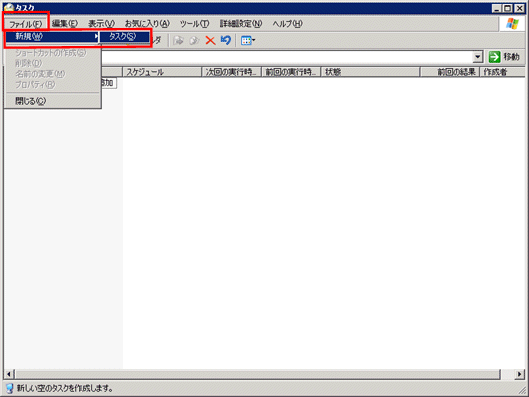Click the blue undo arrow icon
Screen dimensions: 529x397
click(226, 40)
